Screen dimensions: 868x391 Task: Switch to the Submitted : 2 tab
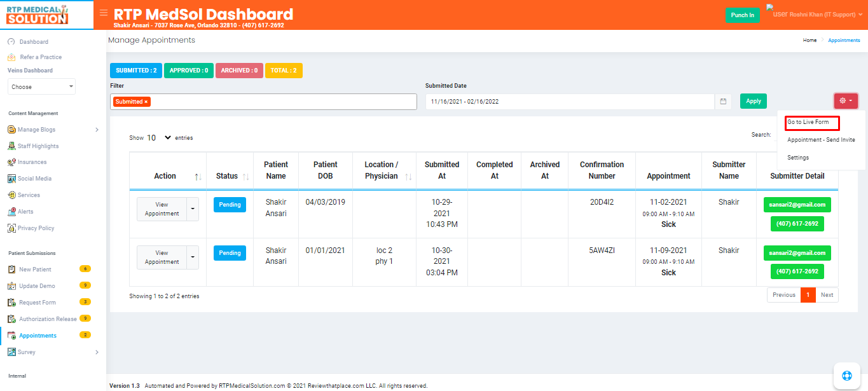coord(136,71)
